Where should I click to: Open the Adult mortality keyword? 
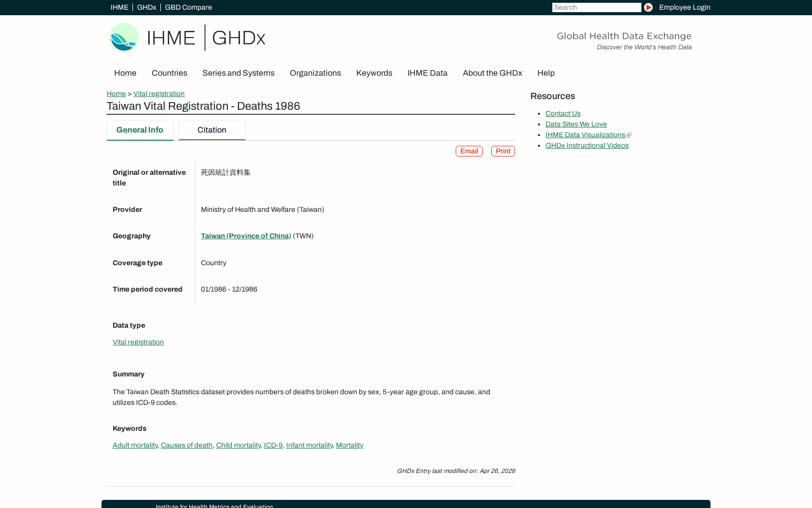coord(135,446)
